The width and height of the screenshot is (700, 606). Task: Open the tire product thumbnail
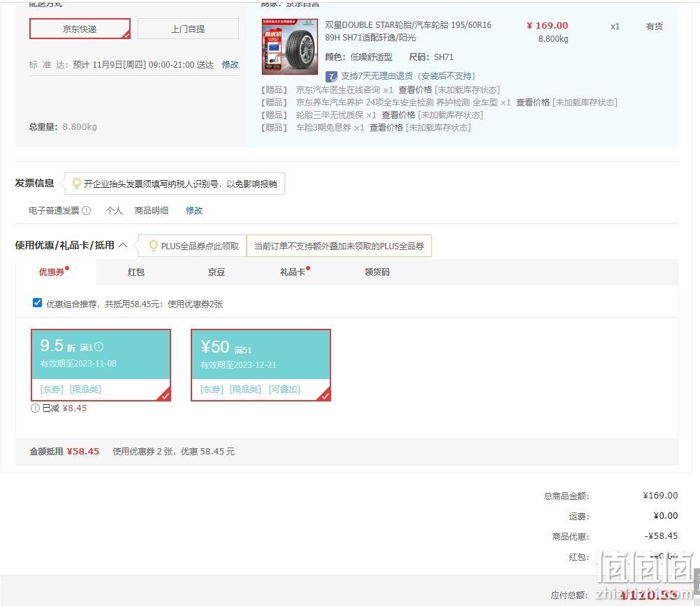pyautogui.click(x=290, y=46)
